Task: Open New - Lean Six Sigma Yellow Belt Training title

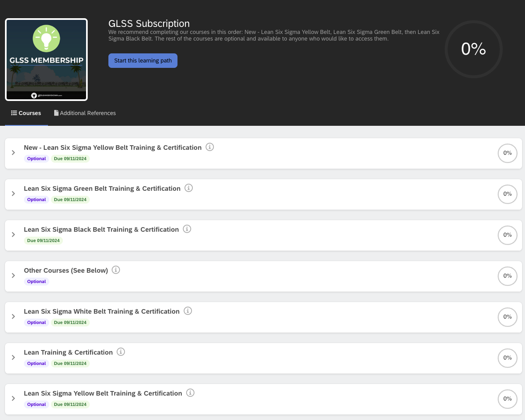Action: coord(113,147)
